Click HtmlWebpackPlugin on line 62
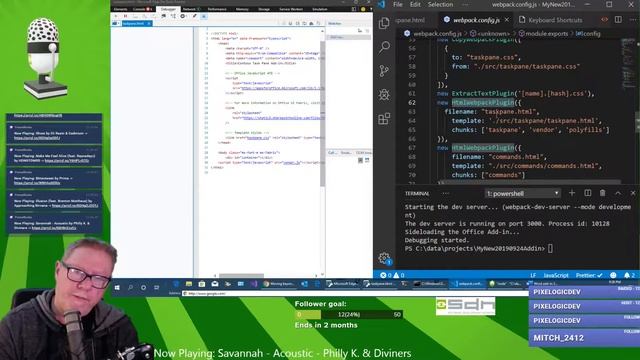Viewport: 640px width, 360px height. [482, 102]
